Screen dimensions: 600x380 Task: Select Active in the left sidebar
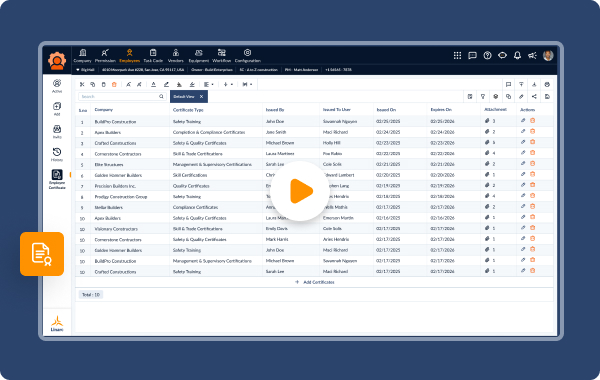point(57,86)
